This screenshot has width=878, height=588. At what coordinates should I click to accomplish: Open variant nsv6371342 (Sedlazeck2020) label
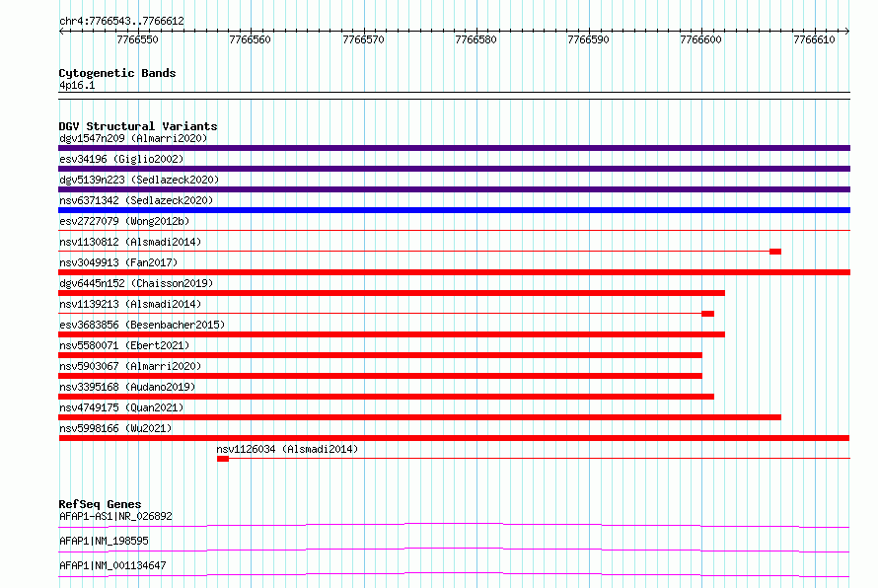(x=136, y=200)
